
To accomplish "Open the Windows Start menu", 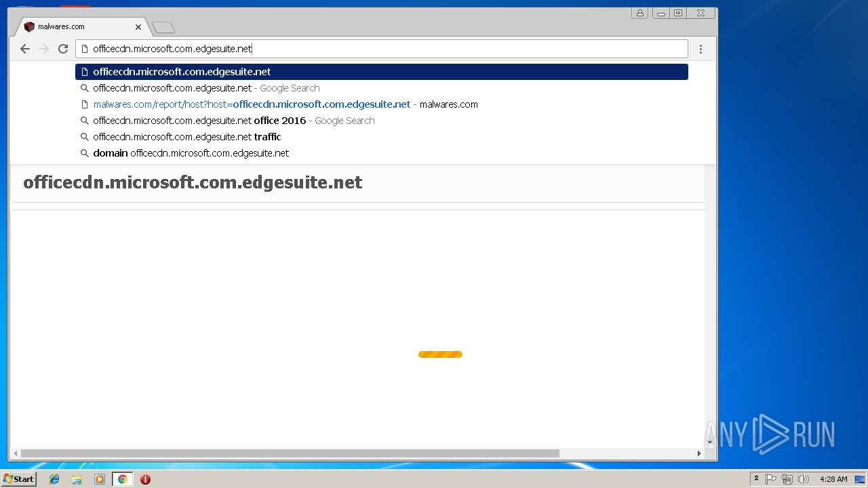I will [x=18, y=479].
